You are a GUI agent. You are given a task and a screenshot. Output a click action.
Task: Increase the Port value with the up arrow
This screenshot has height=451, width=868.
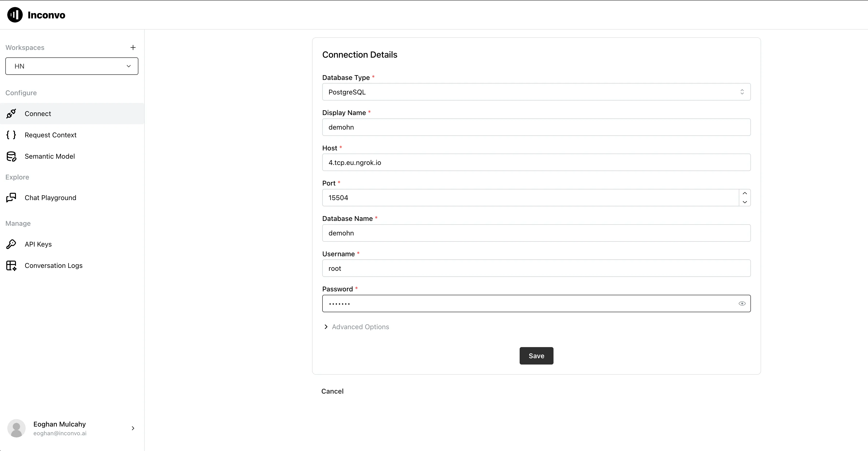coord(745,193)
